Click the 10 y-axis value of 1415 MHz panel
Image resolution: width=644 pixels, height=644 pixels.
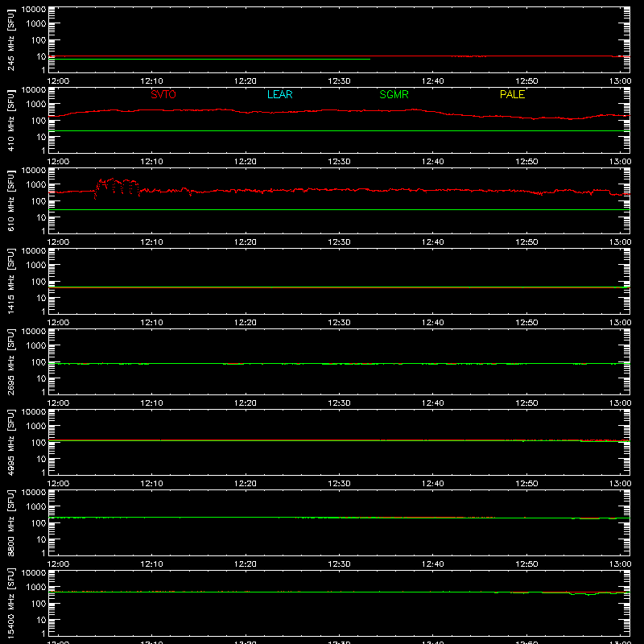pyautogui.click(x=41, y=298)
